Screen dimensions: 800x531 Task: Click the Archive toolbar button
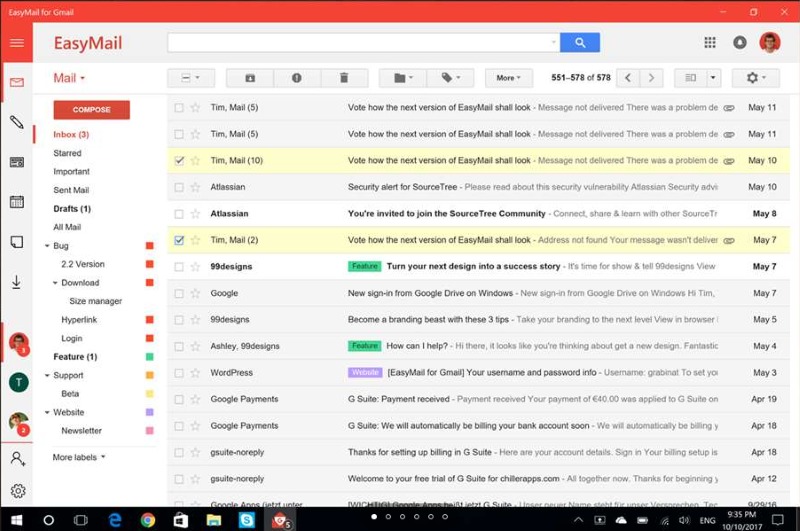(250, 78)
